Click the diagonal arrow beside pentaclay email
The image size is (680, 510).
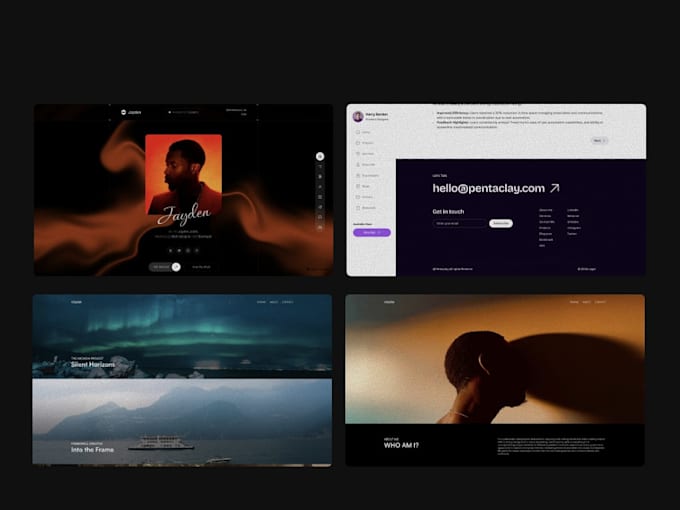[555, 188]
